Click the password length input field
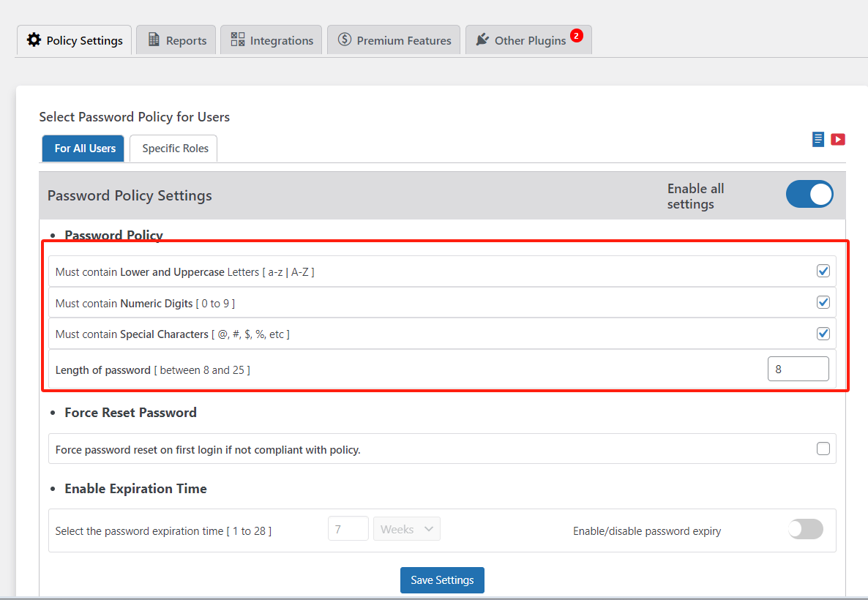 pyautogui.click(x=798, y=370)
